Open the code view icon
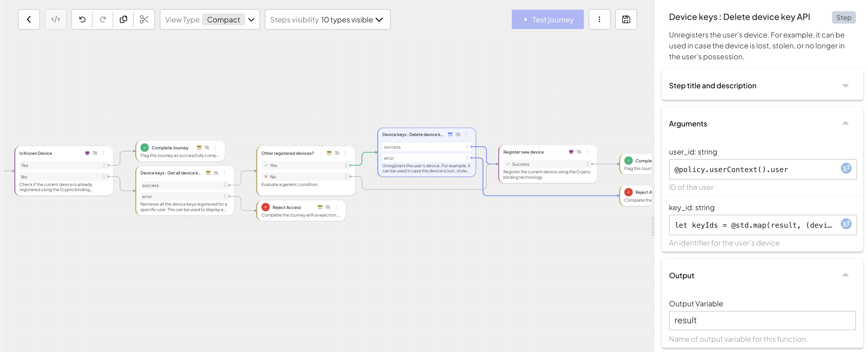 point(56,20)
